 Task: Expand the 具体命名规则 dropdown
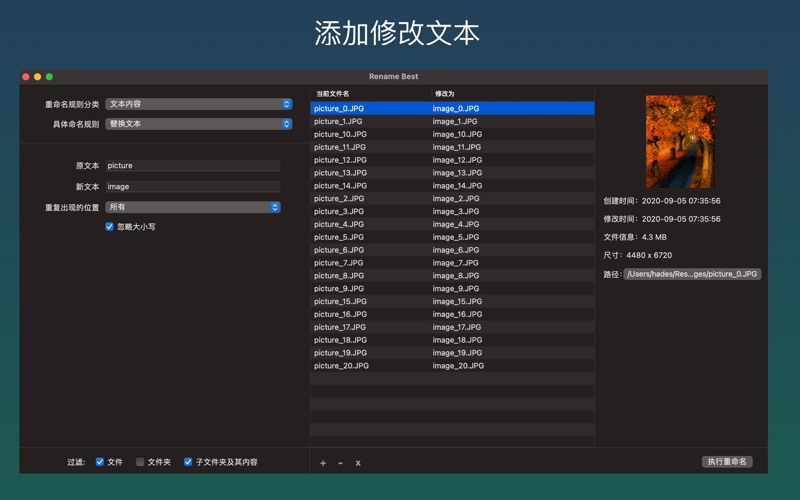pyautogui.click(x=198, y=124)
